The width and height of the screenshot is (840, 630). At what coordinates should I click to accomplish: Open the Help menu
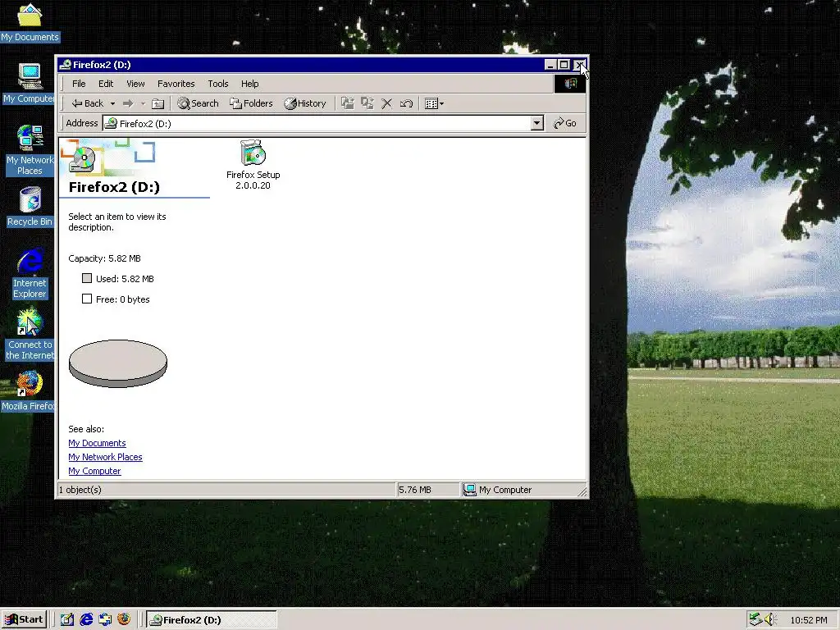click(x=249, y=84)
